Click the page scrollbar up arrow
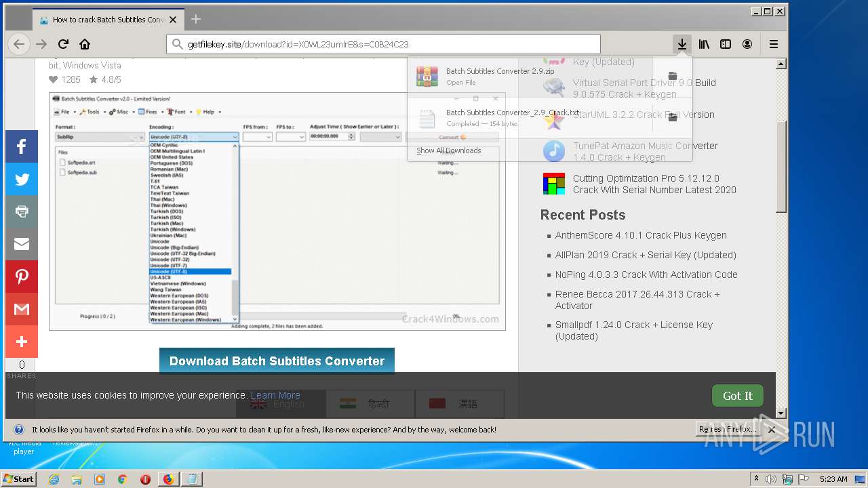The height and width of the screenshot is (488, 868). pyautogui.click(x=781, y=64)
